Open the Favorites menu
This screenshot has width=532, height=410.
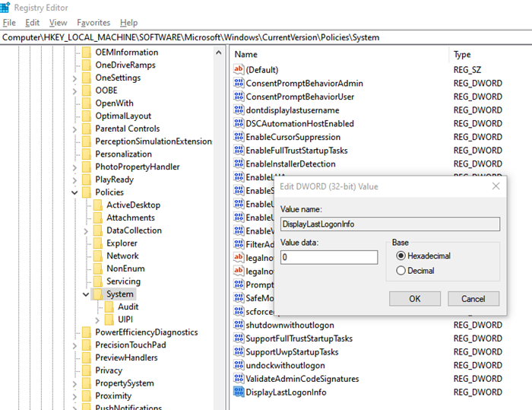[93, 23]
